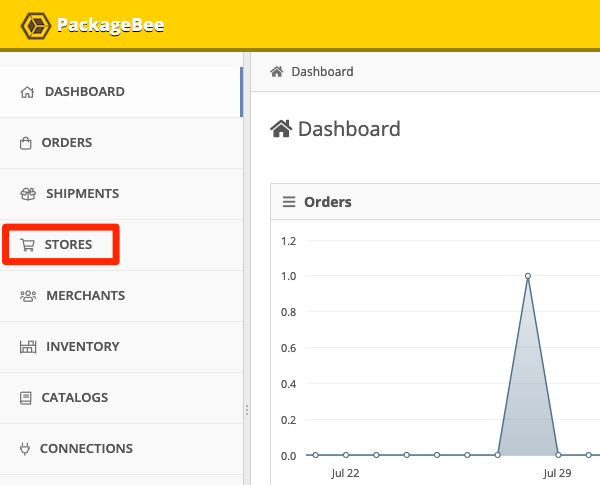Click the Connections plug icon
The image size is (600, 485).
25,449
